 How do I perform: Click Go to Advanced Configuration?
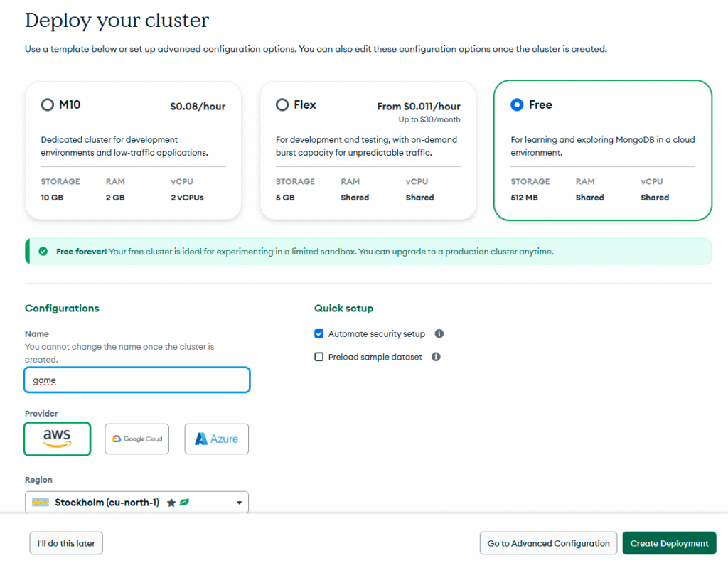pyautogui.click(x=548, y=543)
